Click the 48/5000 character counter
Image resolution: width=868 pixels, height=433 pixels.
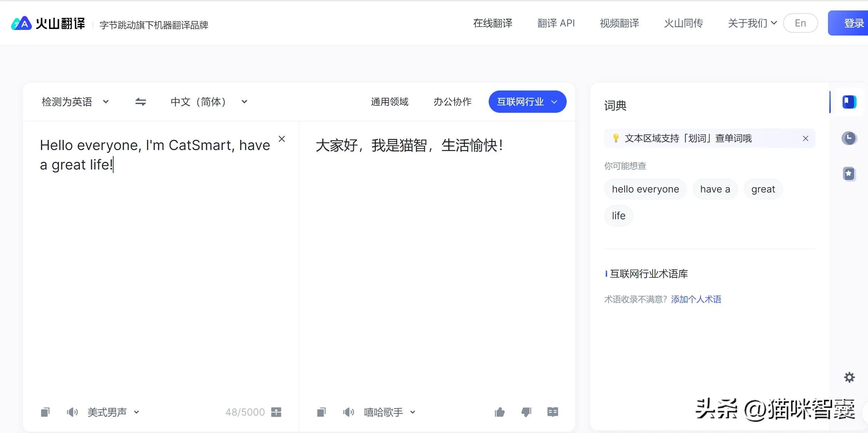click(245, 412)
